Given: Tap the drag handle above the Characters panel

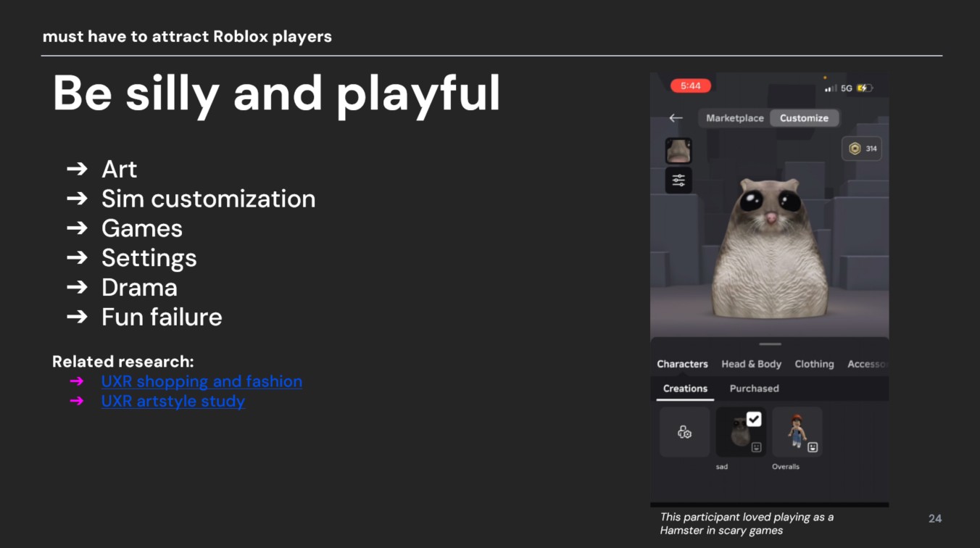Looking at the screenshot, I should pos(770,344).
